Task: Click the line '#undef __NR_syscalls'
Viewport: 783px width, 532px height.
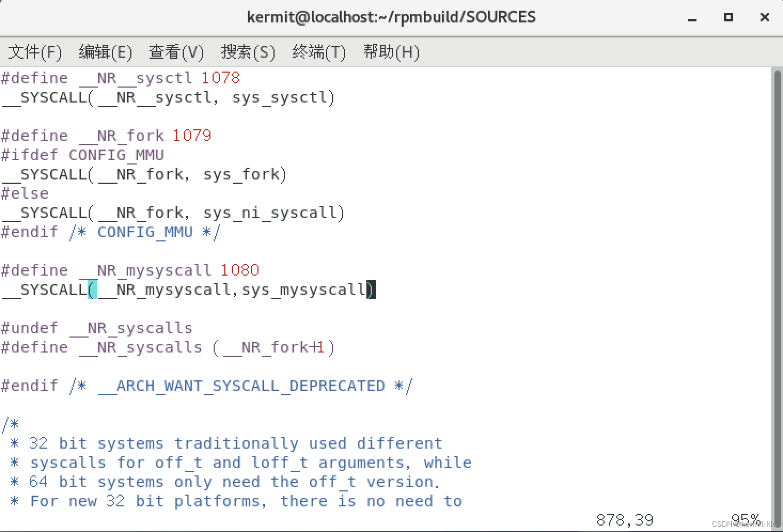Action: tap(97, 328)
